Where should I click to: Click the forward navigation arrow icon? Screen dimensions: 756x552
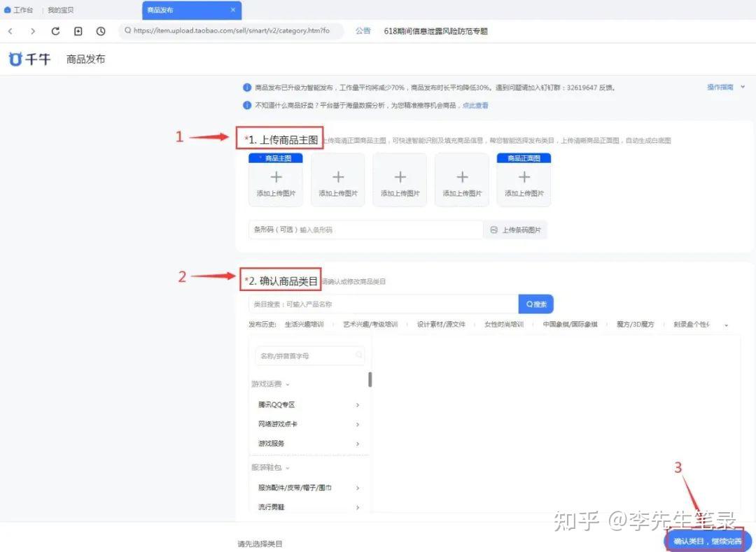[x=33, y=31]
